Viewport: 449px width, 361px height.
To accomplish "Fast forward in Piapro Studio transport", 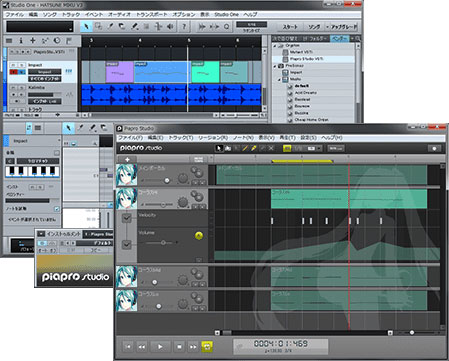I will click(x=193, y=347).
